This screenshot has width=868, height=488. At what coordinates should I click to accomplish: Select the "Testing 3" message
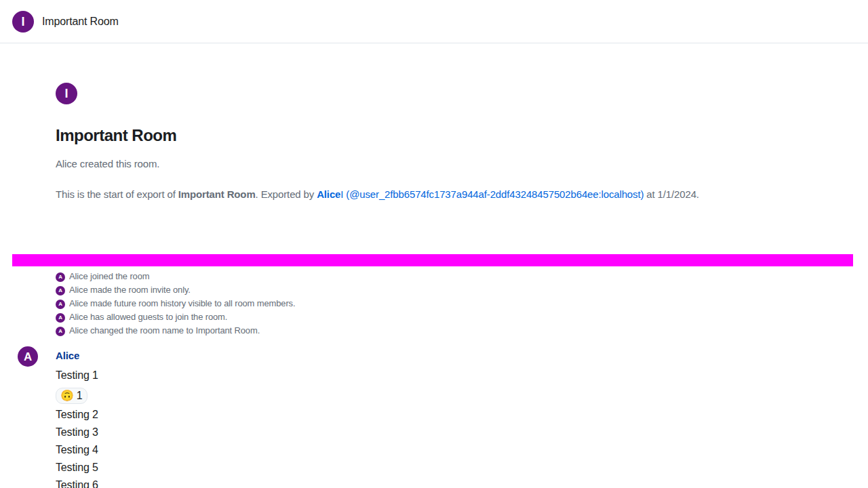click(77, 432)
